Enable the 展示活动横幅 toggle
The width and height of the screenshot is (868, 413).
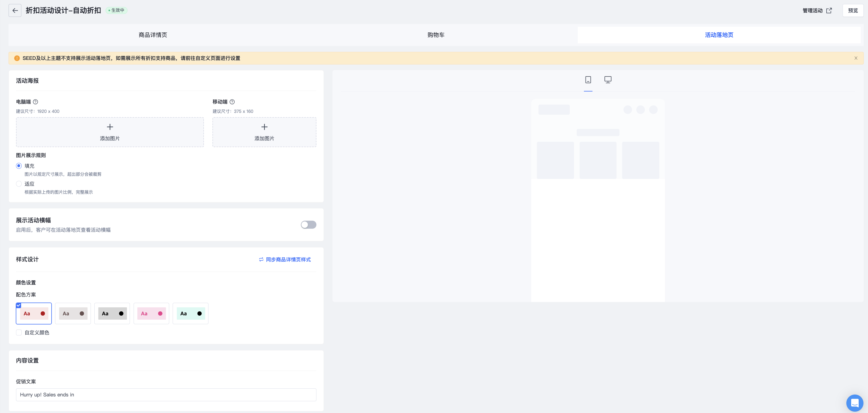(308, 225)
